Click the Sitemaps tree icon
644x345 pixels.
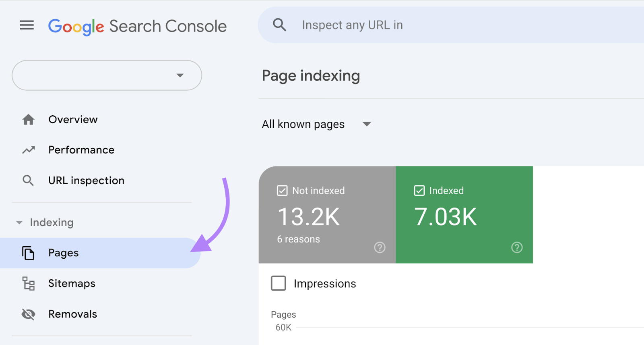pos(28,284)
